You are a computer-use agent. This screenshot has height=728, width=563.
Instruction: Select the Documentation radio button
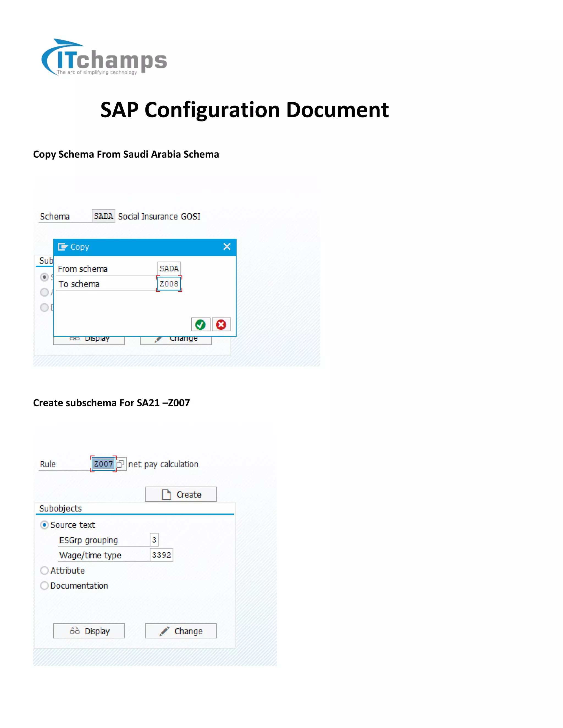pos(44,586)
